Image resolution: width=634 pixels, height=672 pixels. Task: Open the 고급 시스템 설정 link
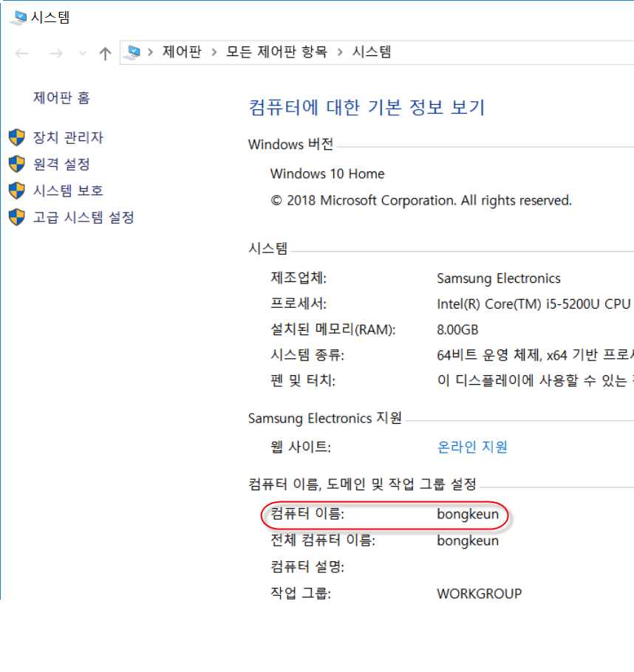pos(83,217)
